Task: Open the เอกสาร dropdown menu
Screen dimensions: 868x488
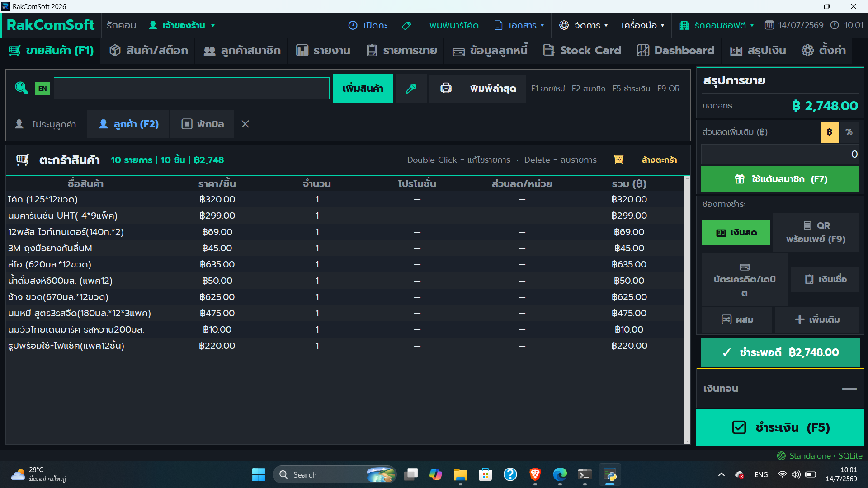Action: (519, 26)
